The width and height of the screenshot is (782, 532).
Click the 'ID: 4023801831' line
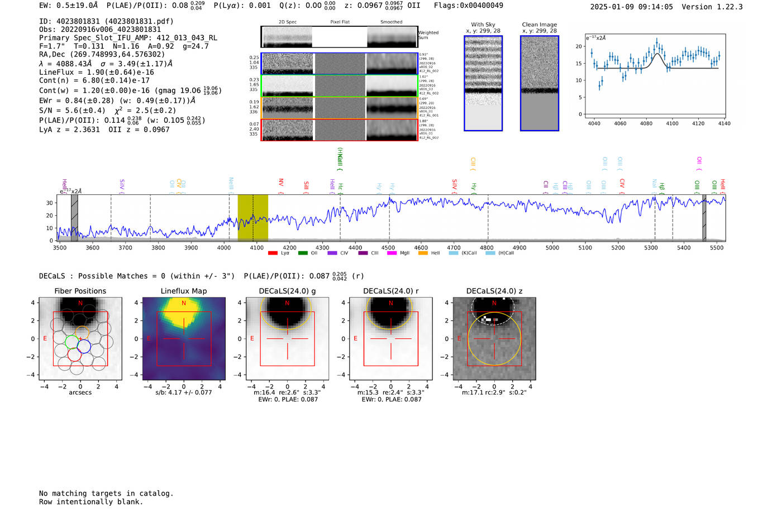tap(106, 21)
